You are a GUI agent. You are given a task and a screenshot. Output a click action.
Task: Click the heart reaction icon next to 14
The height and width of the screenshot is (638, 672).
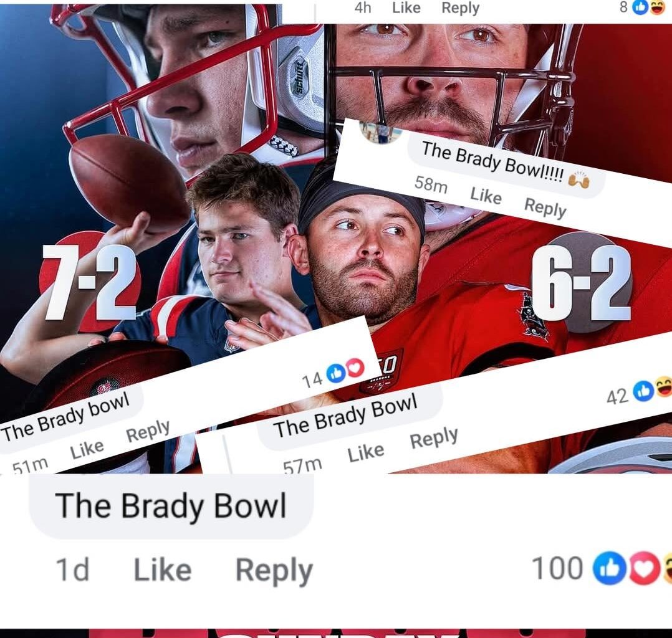(x=355, y=368)
